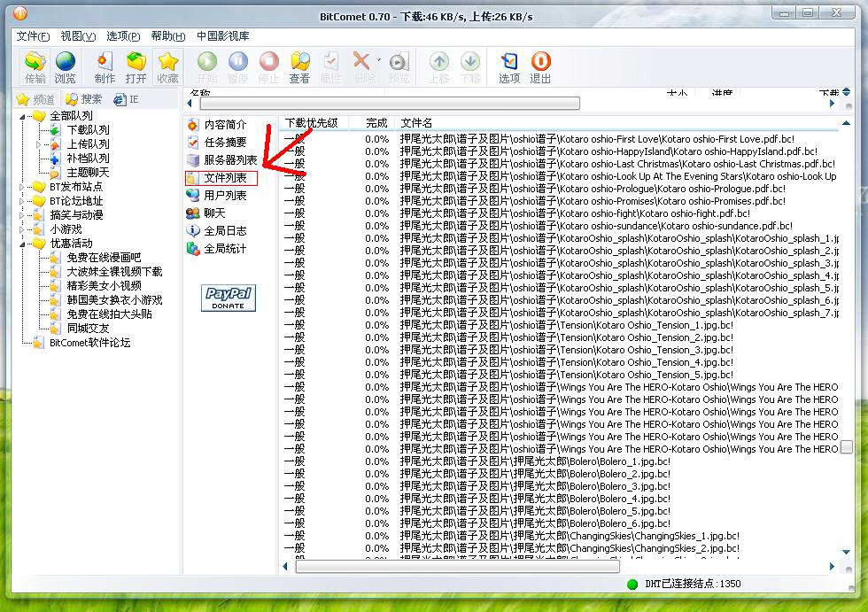Click the 收藏 (Favorites) star toolbar icon
Screen dimensions: 868x612
(x=167, y=67)
